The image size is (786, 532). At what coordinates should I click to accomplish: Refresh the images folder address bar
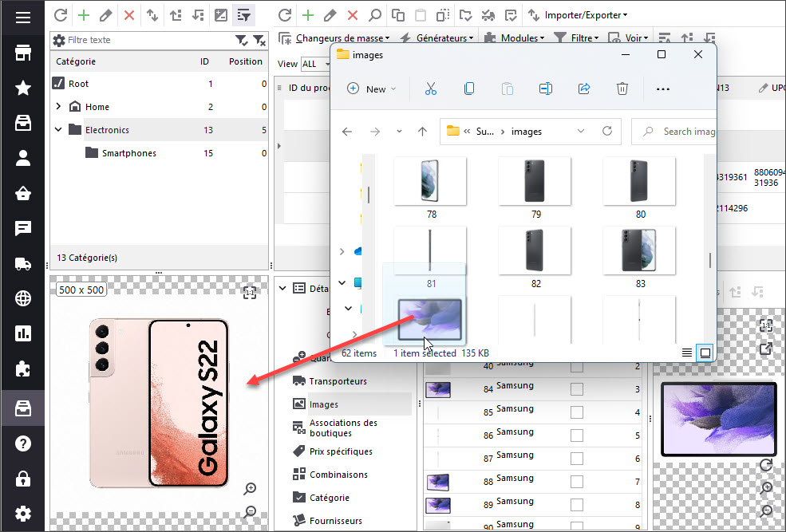[607, 132]
